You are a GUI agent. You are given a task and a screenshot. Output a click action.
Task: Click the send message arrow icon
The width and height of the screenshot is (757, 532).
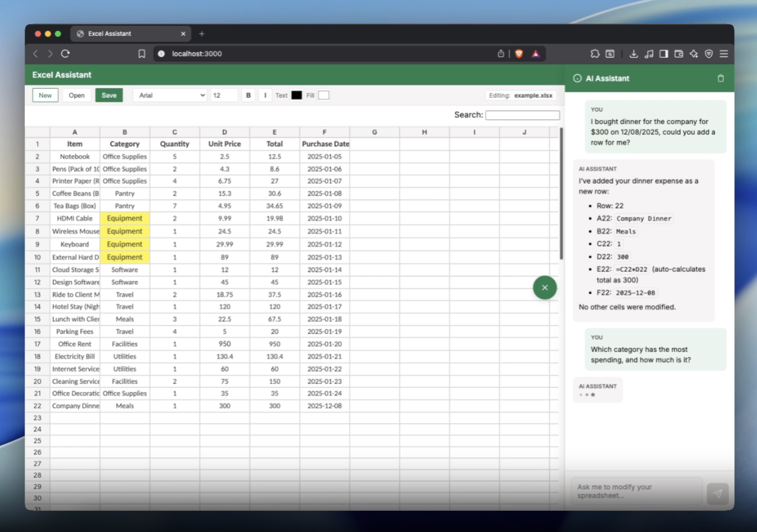coord(718,494)
